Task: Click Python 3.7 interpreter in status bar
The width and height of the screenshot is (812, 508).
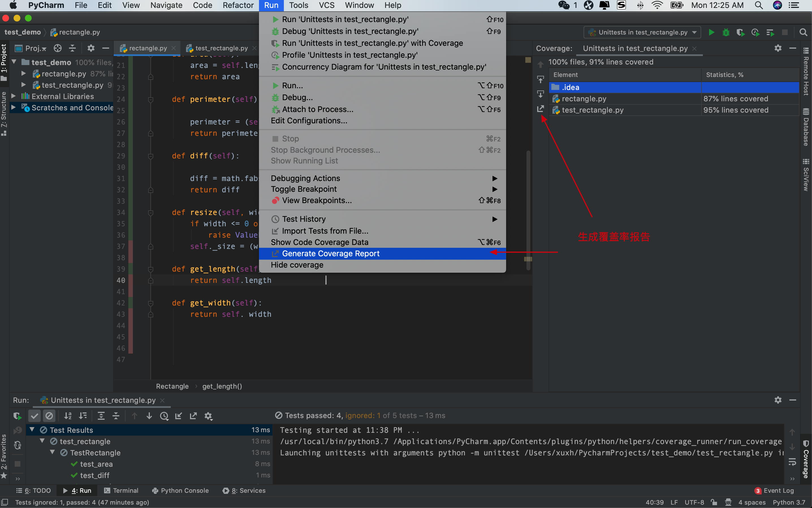Action: point(789,502)
